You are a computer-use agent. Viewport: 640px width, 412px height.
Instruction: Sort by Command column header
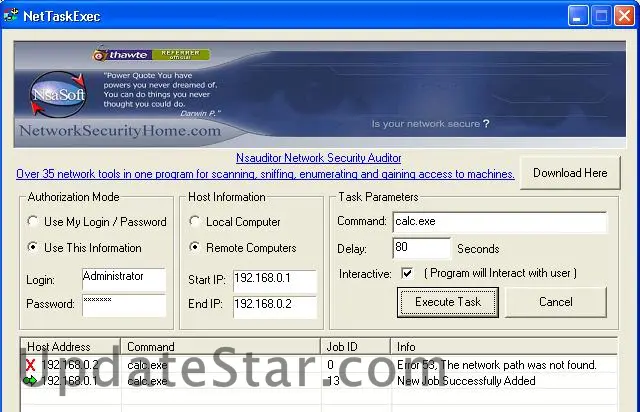[x=220, y=347]
